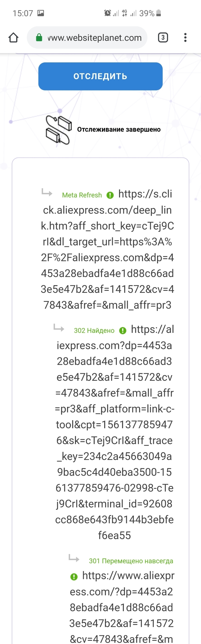
Task: Tap the green exclamation icon before https://www.aliexpress
Action: point(74,577)
